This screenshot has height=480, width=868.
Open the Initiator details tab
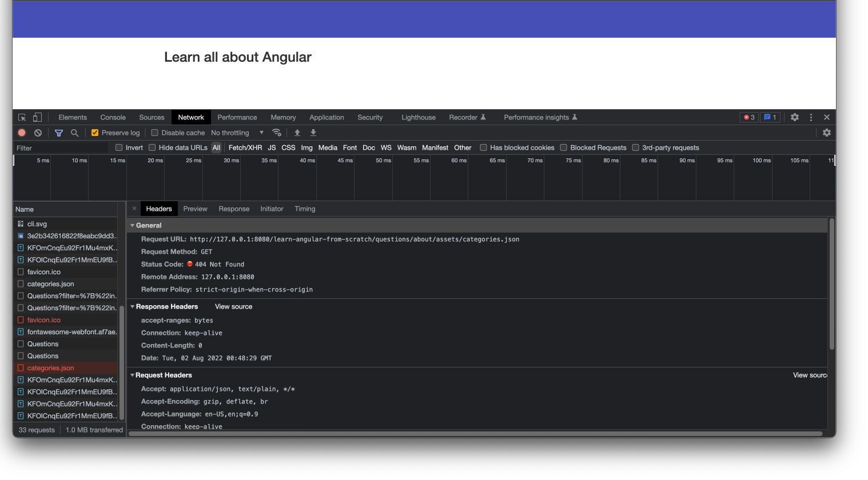click(x=272, y=209)
